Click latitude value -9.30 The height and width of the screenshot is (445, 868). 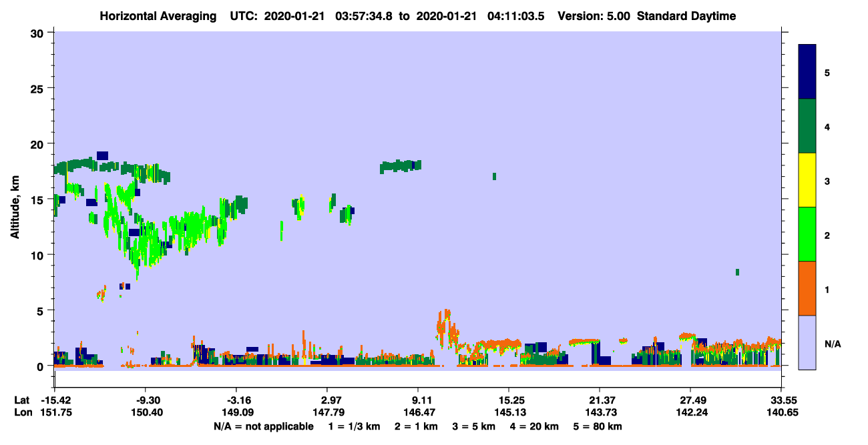click(146, 400)
